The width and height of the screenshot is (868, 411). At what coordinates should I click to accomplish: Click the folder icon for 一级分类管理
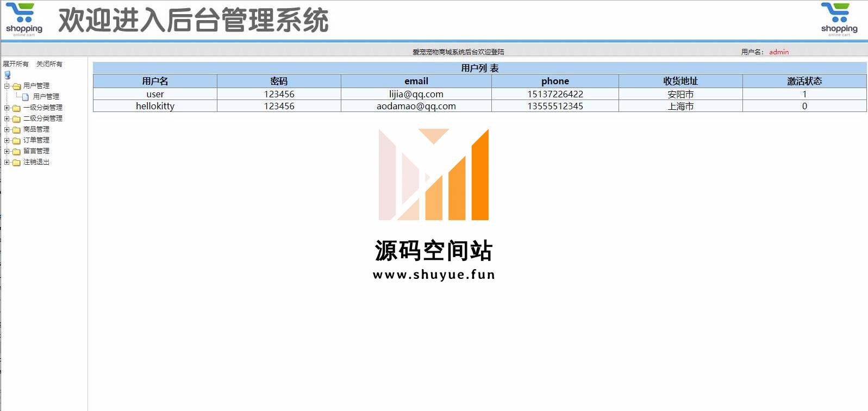tap(17, 108)
